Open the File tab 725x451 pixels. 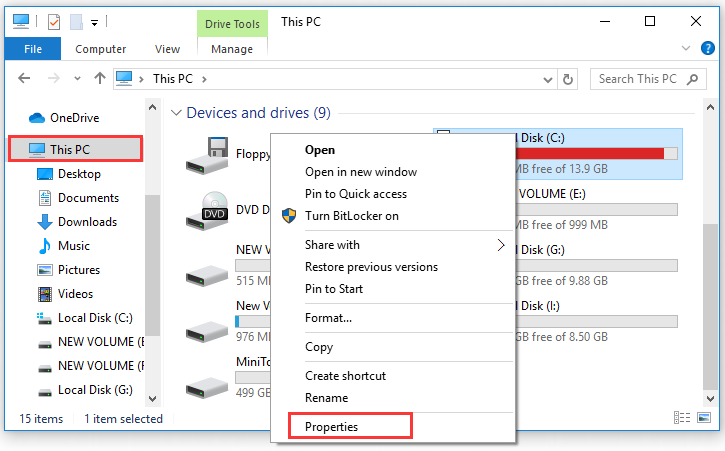(x=33, y=49)
